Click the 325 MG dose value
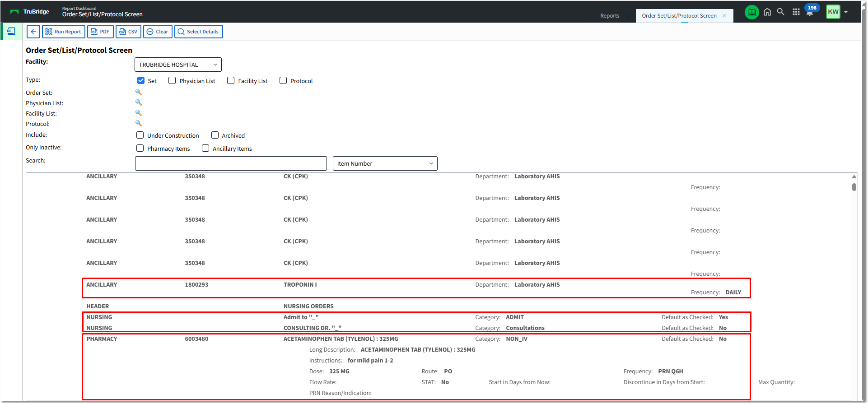Viewport: 868px width, 404px height. (x=339, y=371)
